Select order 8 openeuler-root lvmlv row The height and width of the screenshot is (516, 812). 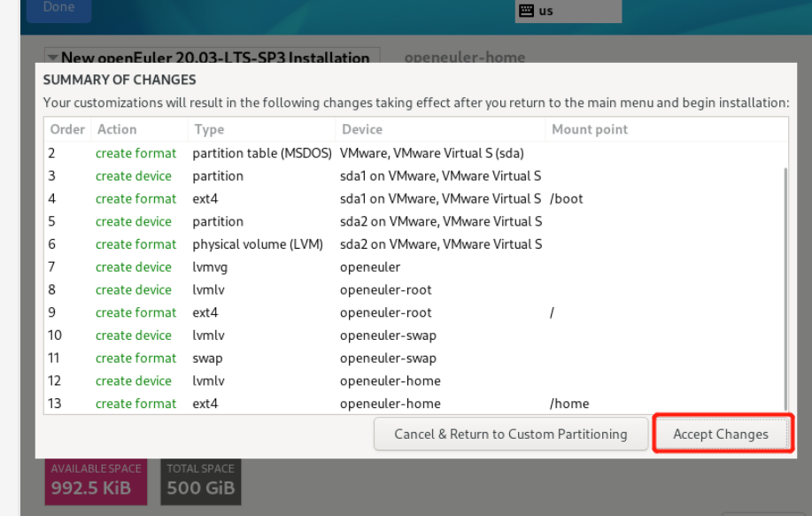click(x=414, y=289)
